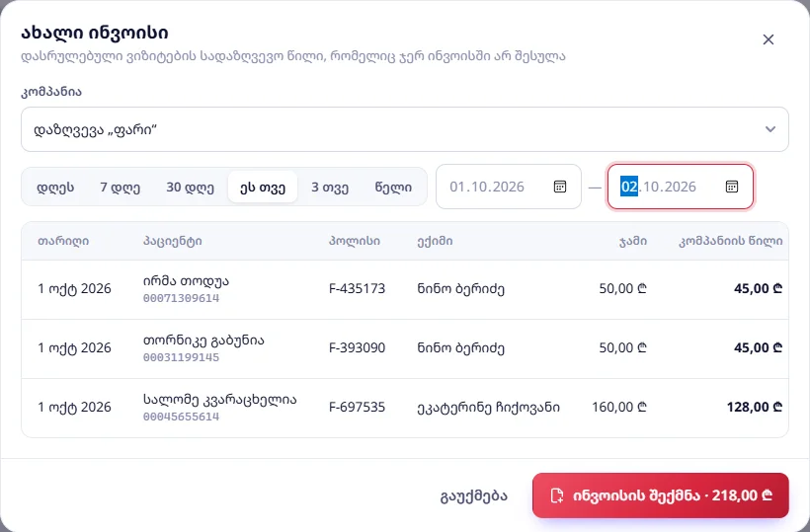Click total 50,00 ₾ in ირმა თოდუა row

click(622, 288)
